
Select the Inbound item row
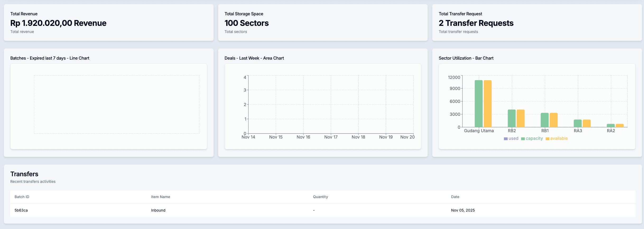pos(158,210)
